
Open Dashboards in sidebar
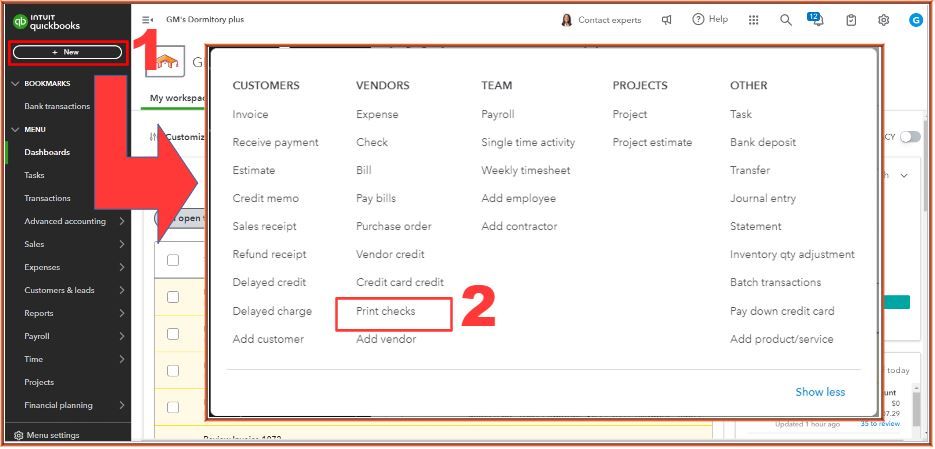(x=47, y=152)
